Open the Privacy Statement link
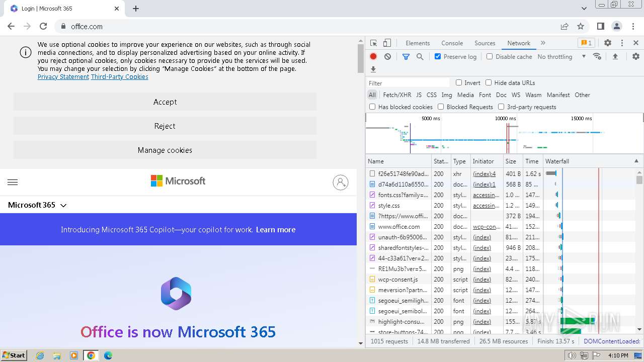Screen dimensions: 644x362 [x=63, y=77]
